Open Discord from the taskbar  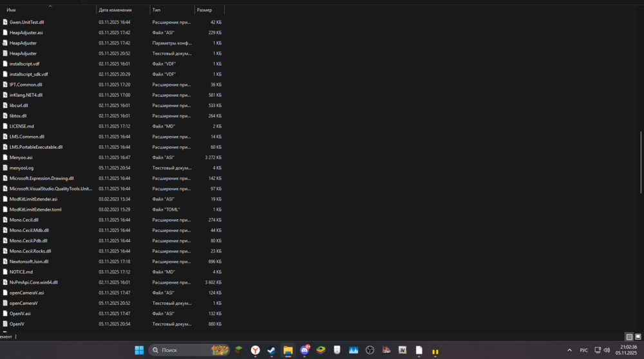click(x=305, y=350)
